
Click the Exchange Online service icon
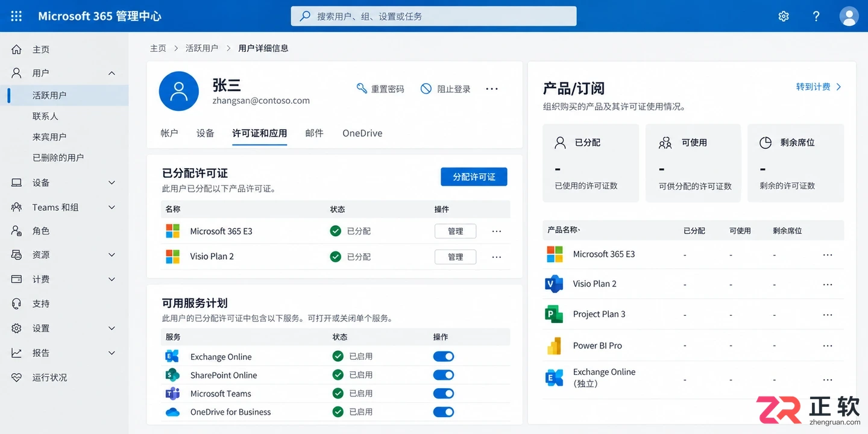tap(172, 356)
